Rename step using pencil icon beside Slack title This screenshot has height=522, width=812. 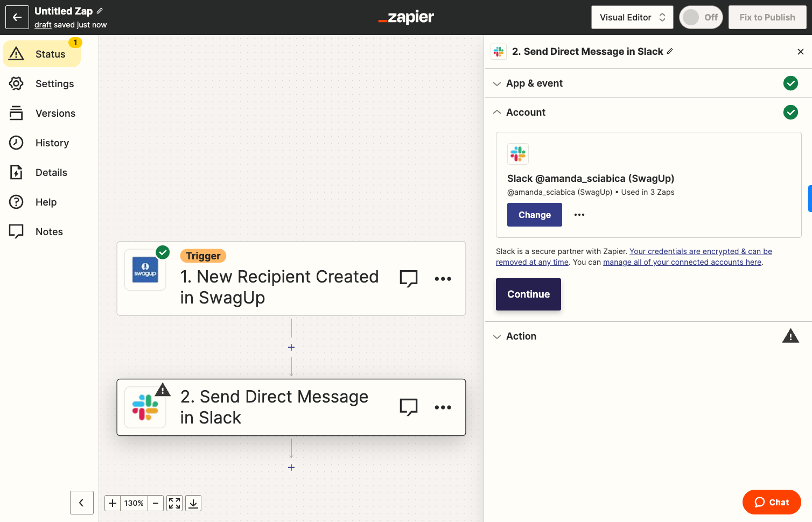click(x=670, y=51)
